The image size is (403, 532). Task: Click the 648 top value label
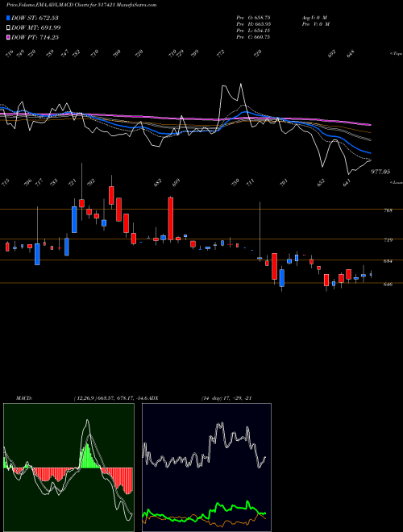351,53
